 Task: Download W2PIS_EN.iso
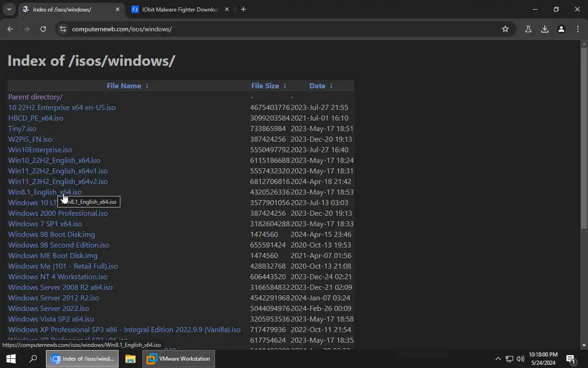(x=30, y=139)
